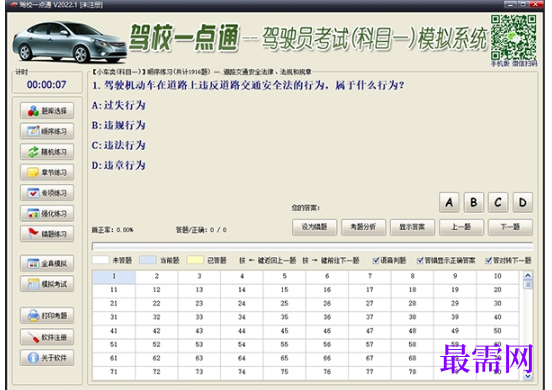Click the question grid scroll-down arrow
The width and height of the screenshot is (552, 390).
tap(527, 376)
